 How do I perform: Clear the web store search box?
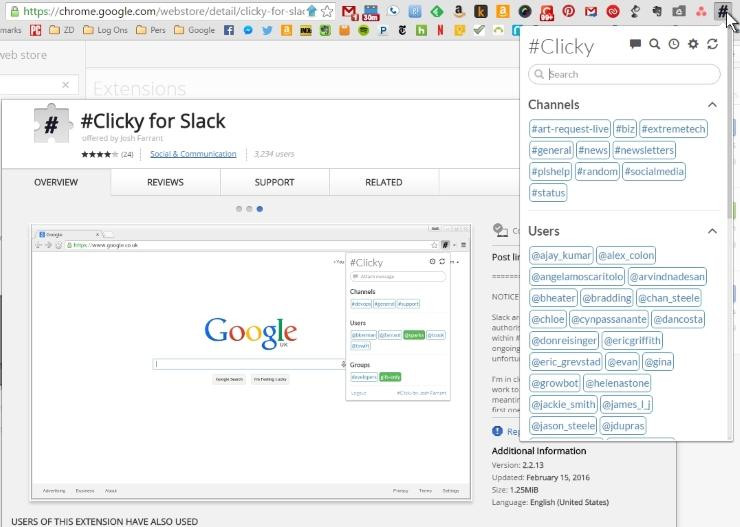66,85
